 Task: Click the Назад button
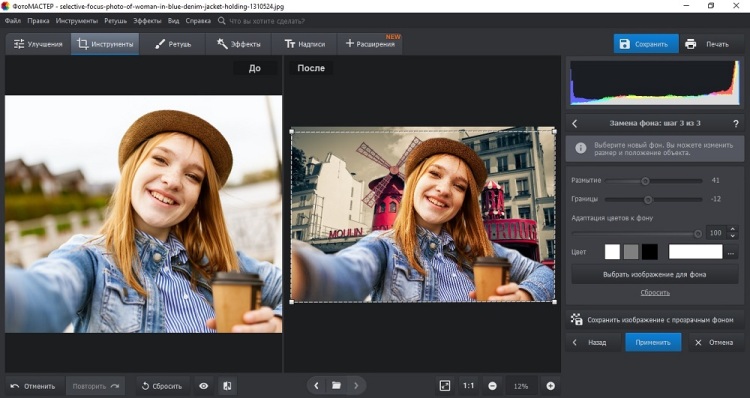tap(594, 343)
